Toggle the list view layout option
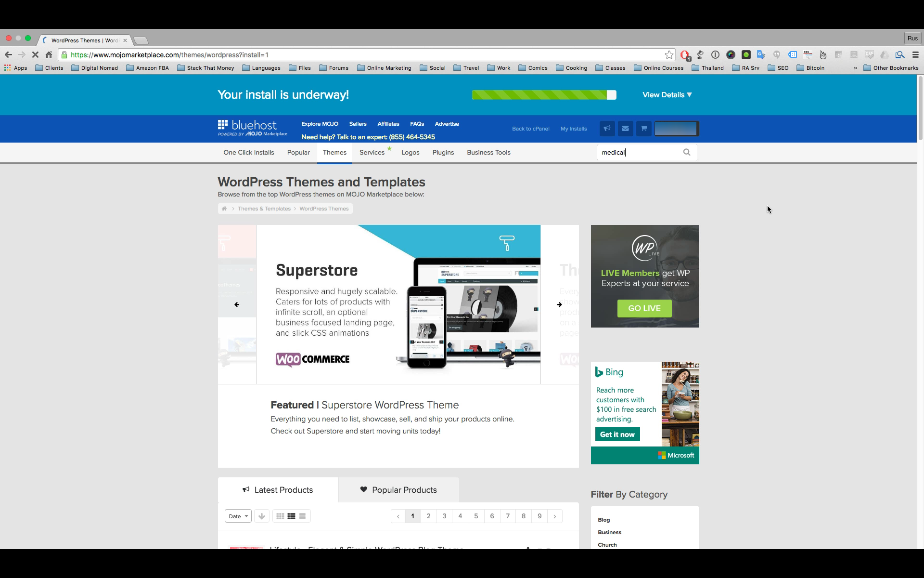Image resolution: width=924 pixels, height=578 pixels. [x=291, y=515]
